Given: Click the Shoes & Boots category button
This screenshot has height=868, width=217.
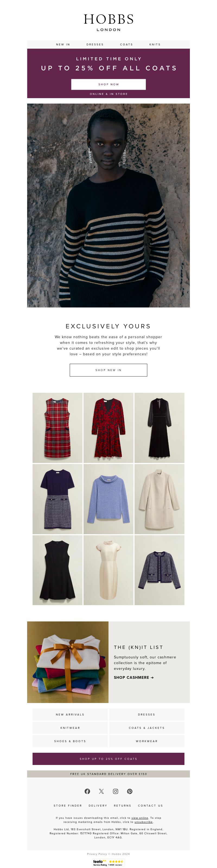Looking at the screenshot, I should tap(70, 741).
